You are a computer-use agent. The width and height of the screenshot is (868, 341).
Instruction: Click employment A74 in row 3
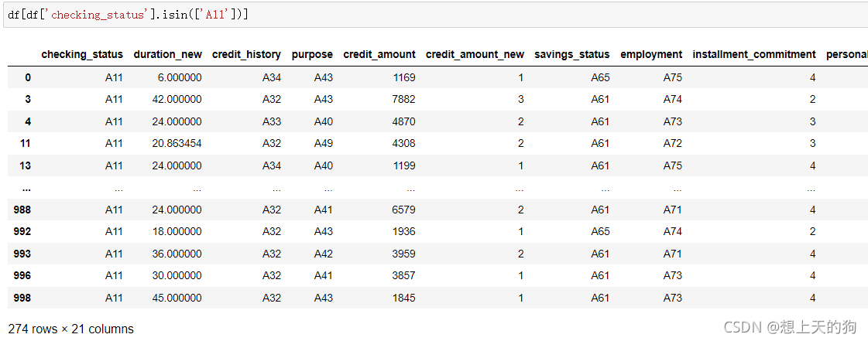(x=673, y=100)
